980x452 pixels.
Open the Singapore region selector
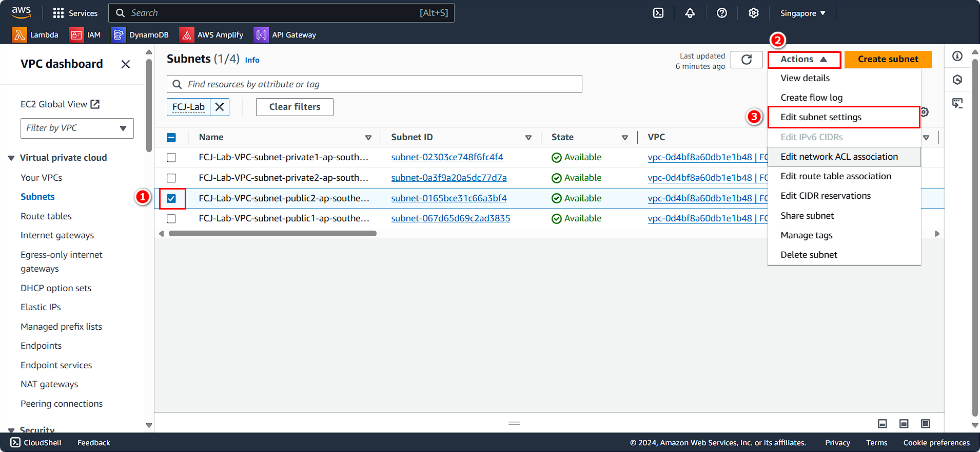click(x=803, y=13)
